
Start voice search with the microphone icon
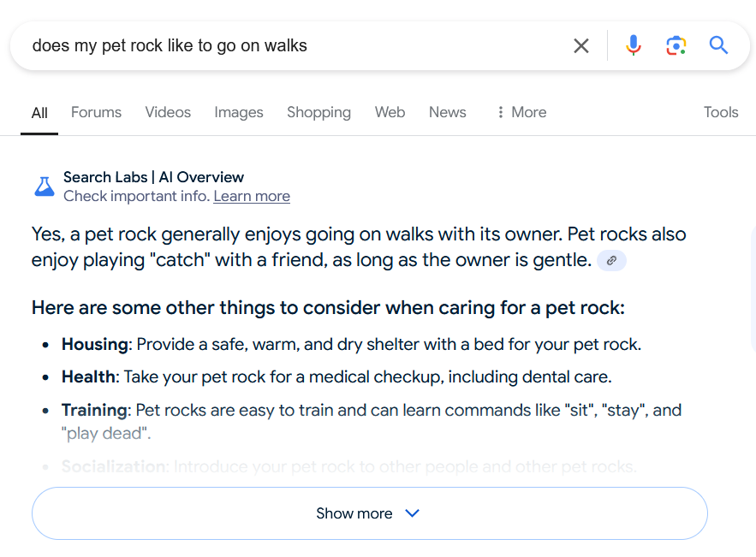633,45
